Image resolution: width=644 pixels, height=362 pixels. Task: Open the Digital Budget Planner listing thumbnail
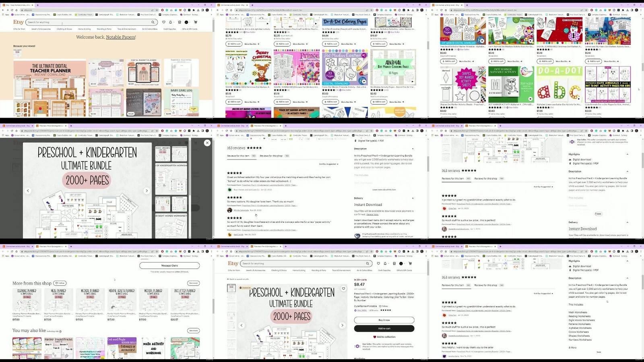(x=144, y=72)
